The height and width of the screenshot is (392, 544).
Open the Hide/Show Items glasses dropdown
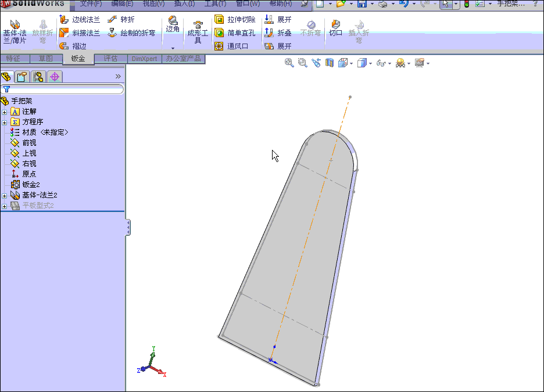(x=390, y=63)
